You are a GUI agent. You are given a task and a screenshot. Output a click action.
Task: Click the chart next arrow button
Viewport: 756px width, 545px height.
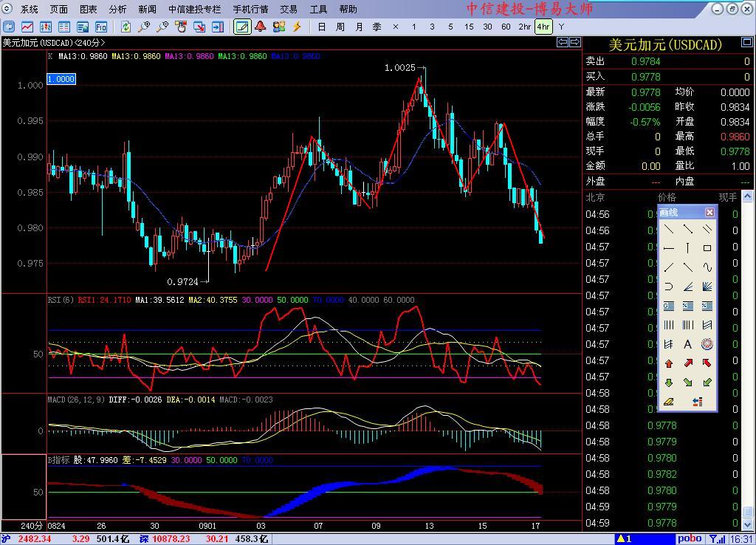pyautogui.click(x=575, y=43)
